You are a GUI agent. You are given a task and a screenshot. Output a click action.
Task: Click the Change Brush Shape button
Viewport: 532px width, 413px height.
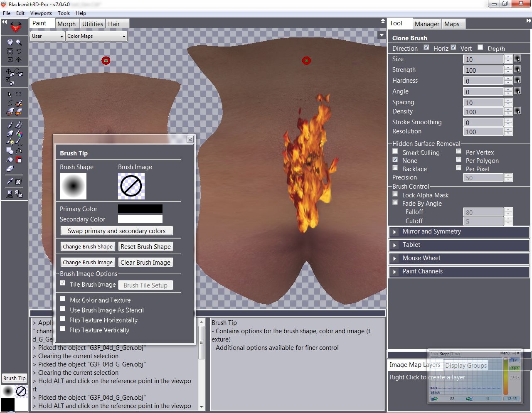pyautogui.click(x=88, y=247)
